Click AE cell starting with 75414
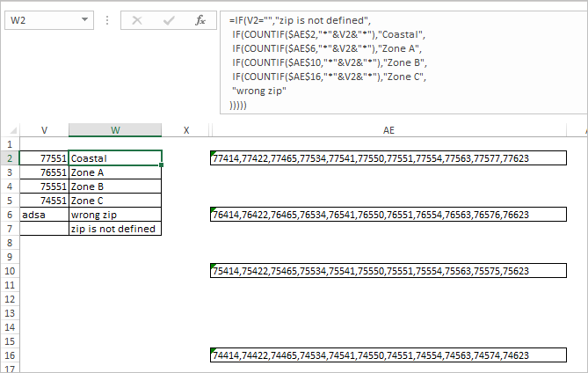Screen dimensions: 588x373 [x=388, y=271]
